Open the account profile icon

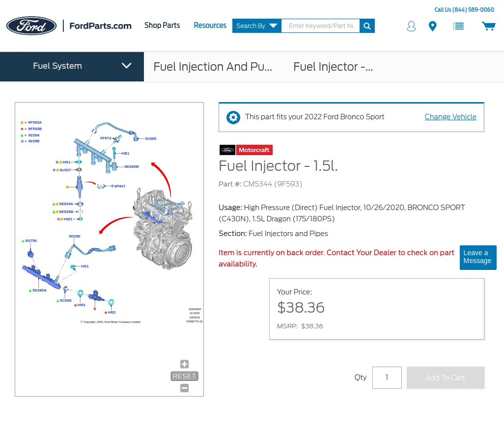click(x=411, y=26)
